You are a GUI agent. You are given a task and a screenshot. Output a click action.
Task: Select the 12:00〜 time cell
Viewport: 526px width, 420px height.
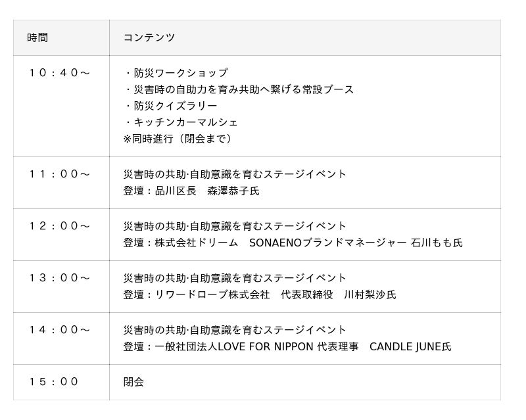59,226
